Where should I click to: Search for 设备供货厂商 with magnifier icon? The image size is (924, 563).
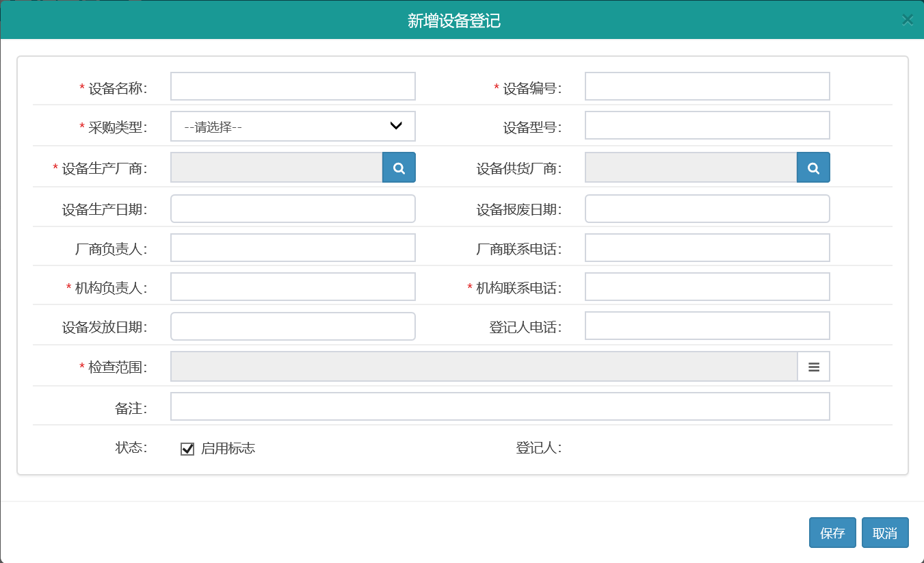click(813, 168)
